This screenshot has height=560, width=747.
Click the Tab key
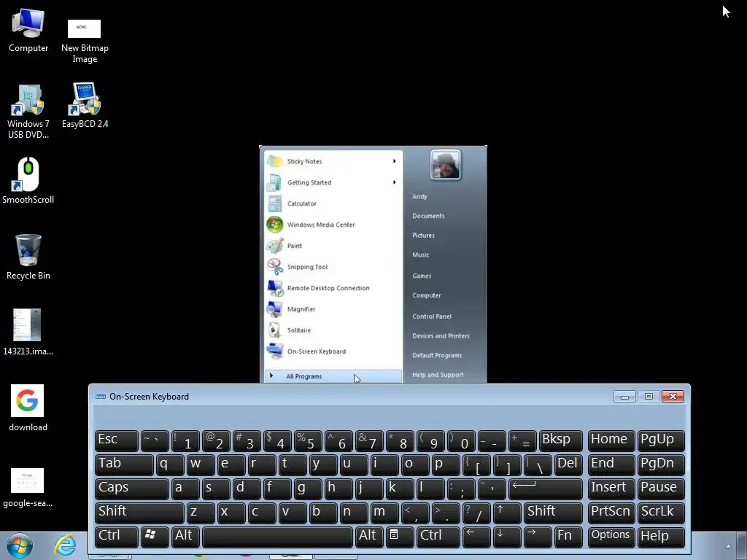[x=124, y=464]
